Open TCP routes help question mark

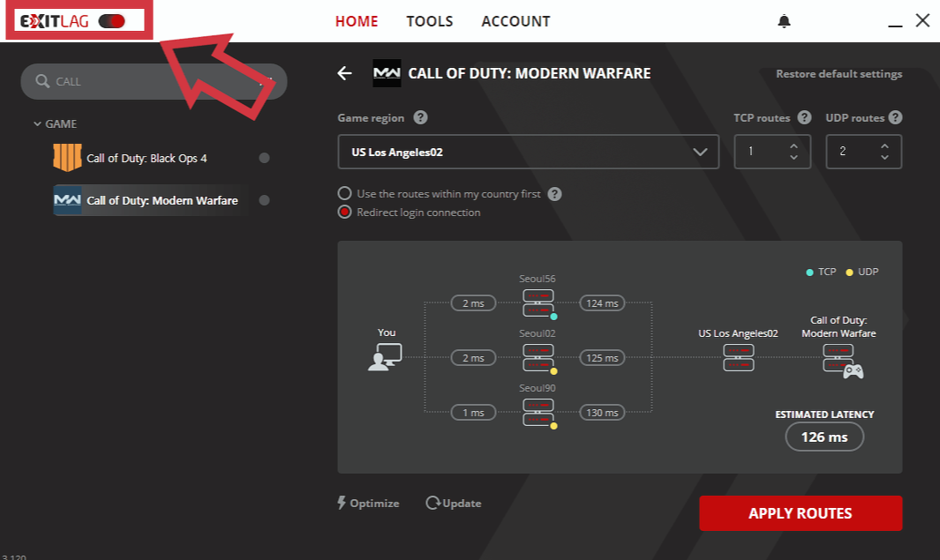pyautogui.click(x=804, y=117)
